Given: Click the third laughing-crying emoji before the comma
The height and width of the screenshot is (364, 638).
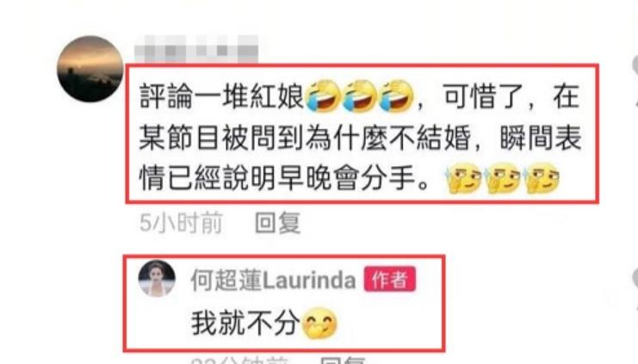Looking at the screenshot, I should point(396,96).
